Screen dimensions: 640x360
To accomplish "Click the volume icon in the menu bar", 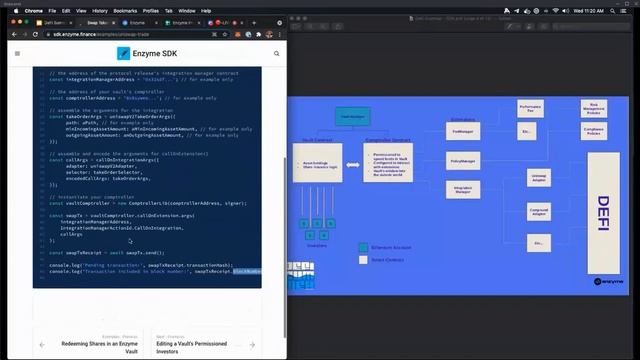I will [565, 11].
